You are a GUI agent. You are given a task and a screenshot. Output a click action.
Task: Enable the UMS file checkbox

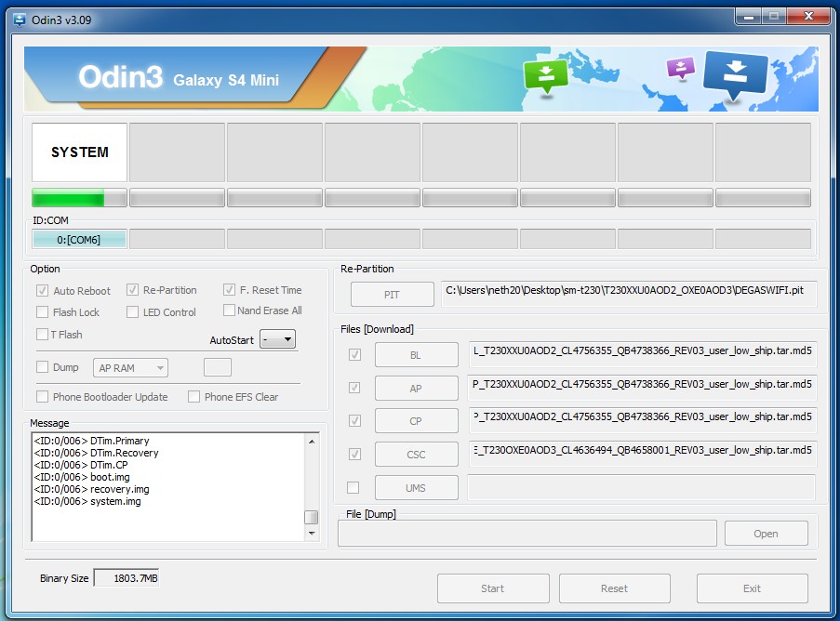coord(353,488)
